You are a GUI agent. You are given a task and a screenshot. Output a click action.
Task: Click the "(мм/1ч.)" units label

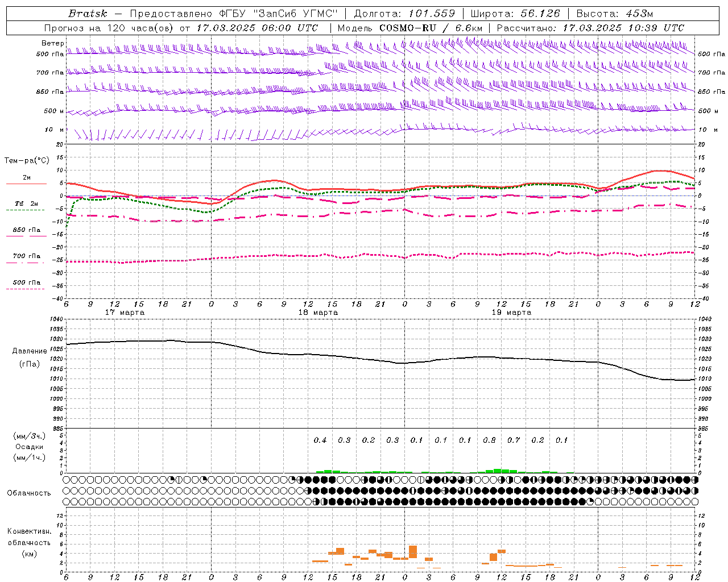(30, 458)
